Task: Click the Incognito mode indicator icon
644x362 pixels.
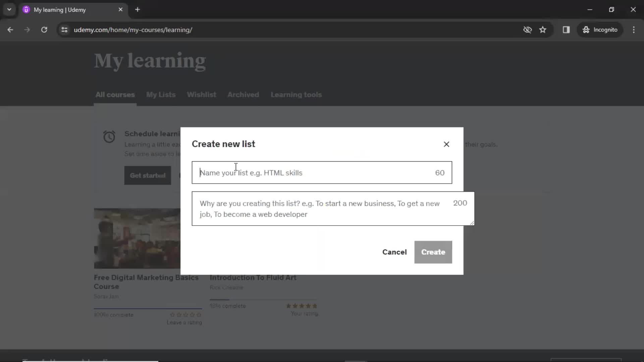Action: [586, 29]
